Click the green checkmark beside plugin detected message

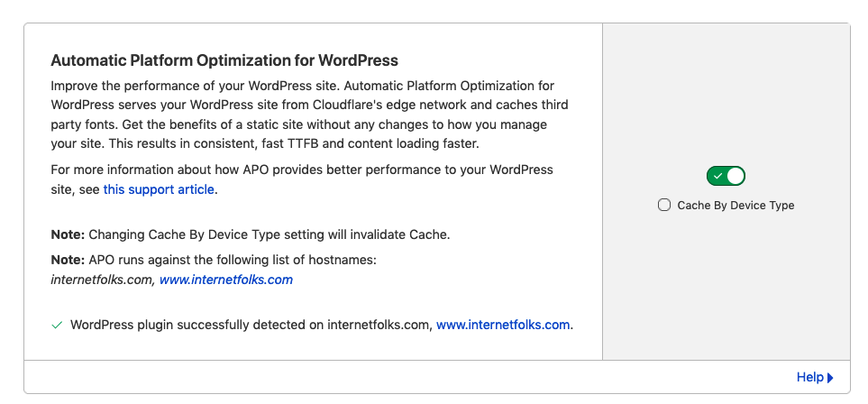point(57,325)
